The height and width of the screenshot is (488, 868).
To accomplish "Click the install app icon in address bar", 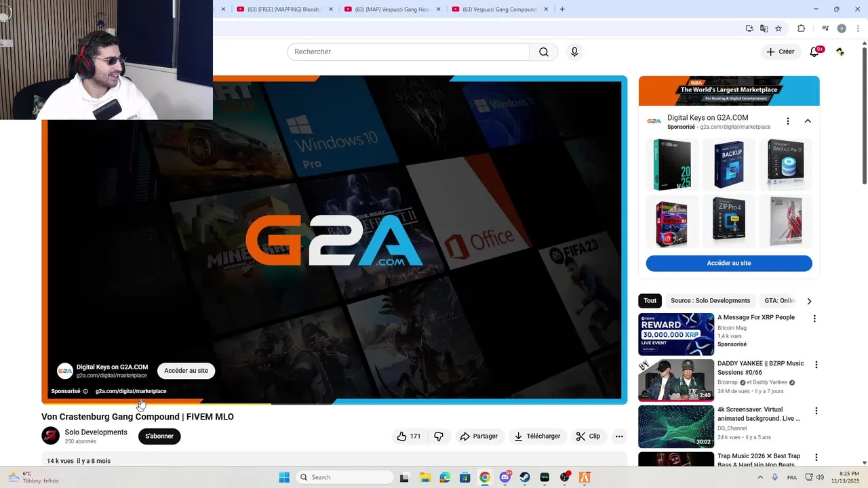I will pos(749,28).
